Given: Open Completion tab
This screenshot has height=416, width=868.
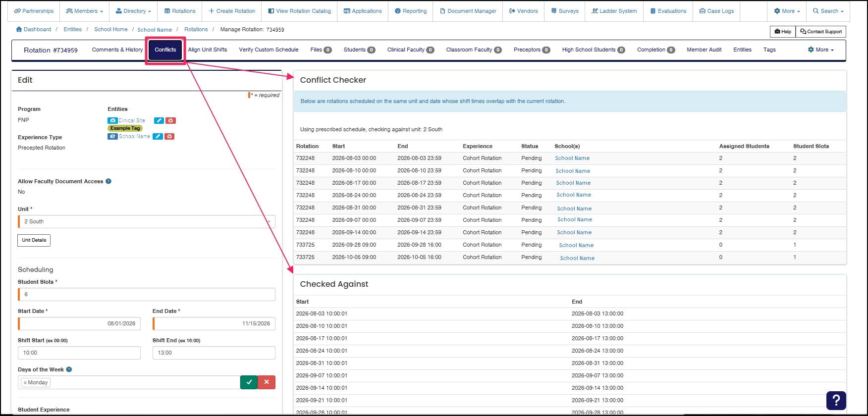Looking at the screenshot, I should click(x=656, y=50).
